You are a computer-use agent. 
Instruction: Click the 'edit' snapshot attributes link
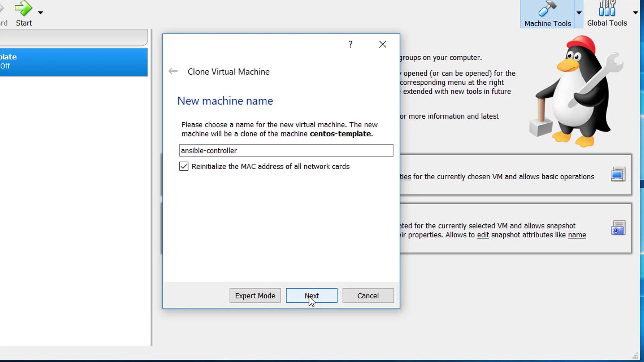click(483, 235)
